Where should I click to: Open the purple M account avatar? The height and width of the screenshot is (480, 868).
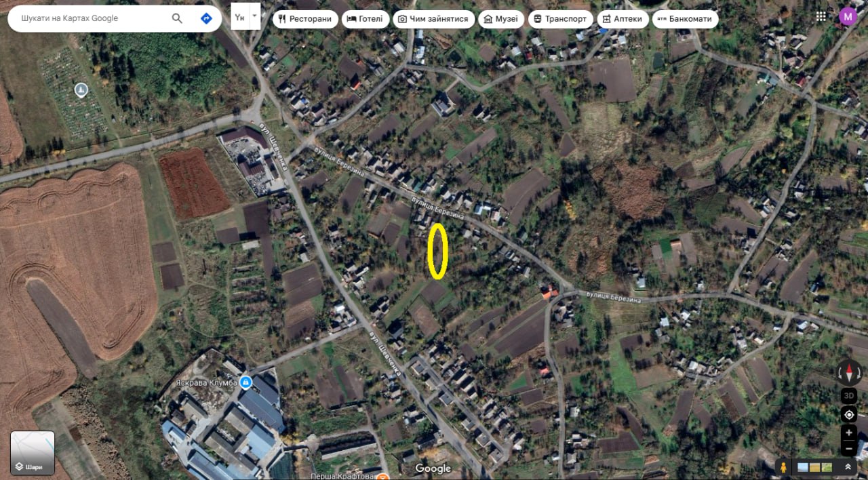click(x=848, y=16)
